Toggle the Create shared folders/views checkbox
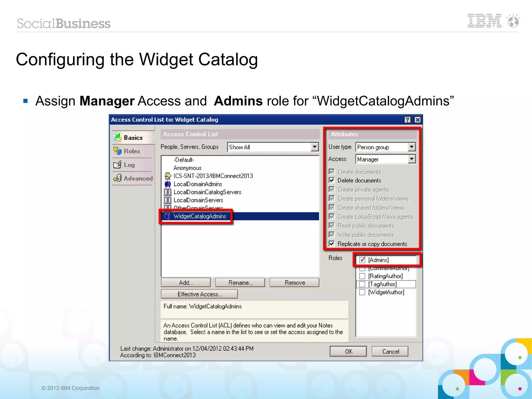532x399 pixels. [332, 207]
